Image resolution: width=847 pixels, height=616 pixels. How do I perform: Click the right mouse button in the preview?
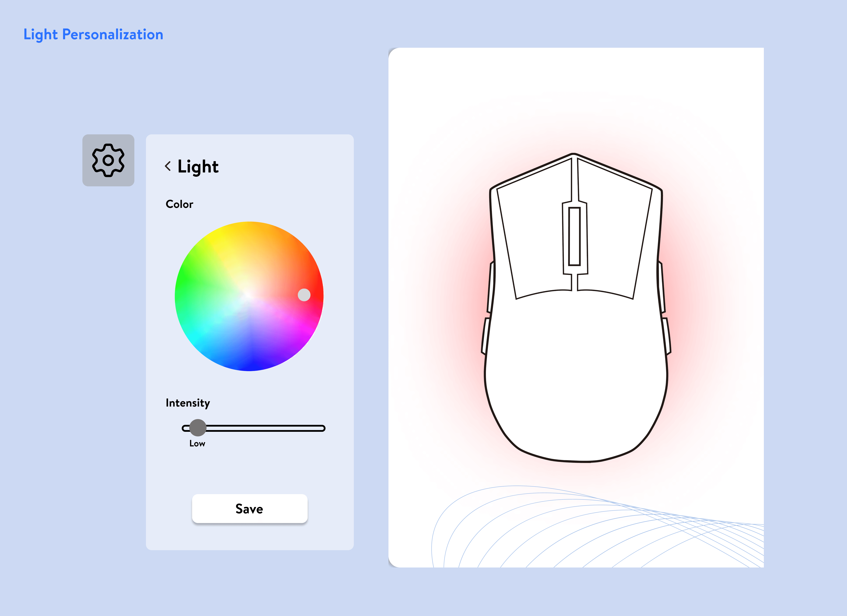tap(616, 235)
